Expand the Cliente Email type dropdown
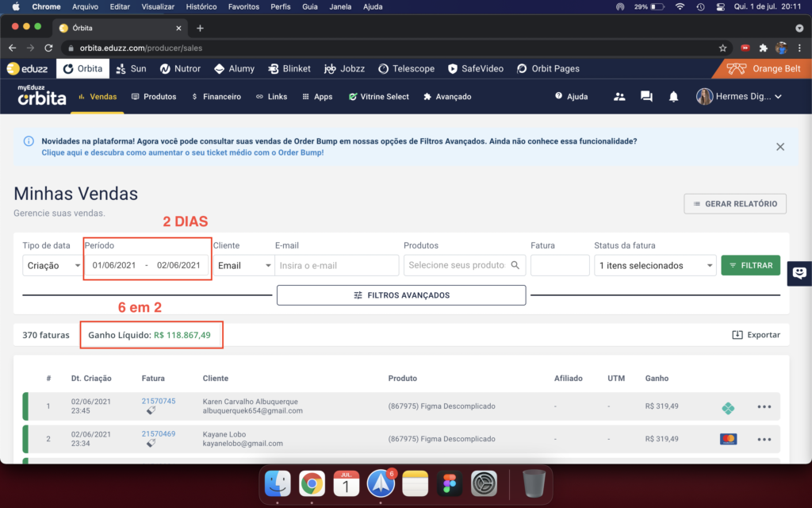This screenshot has width=812, height=508. pos(244,265)
